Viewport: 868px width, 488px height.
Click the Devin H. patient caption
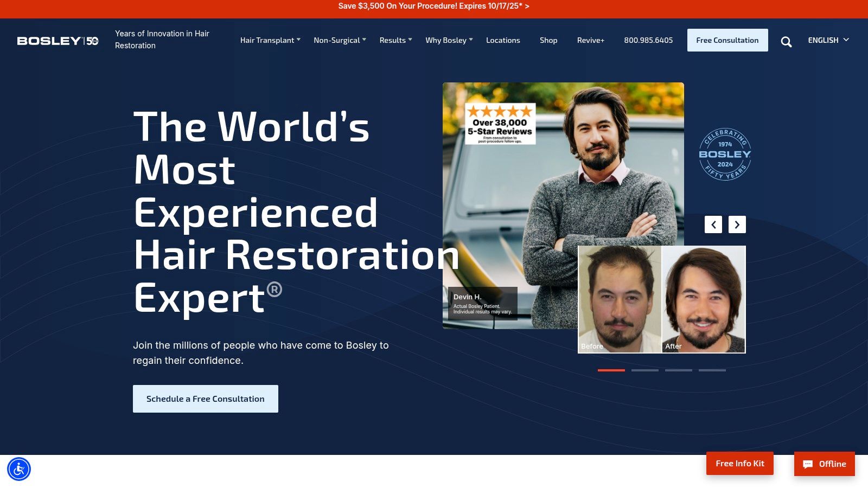(x=483, y=303)
